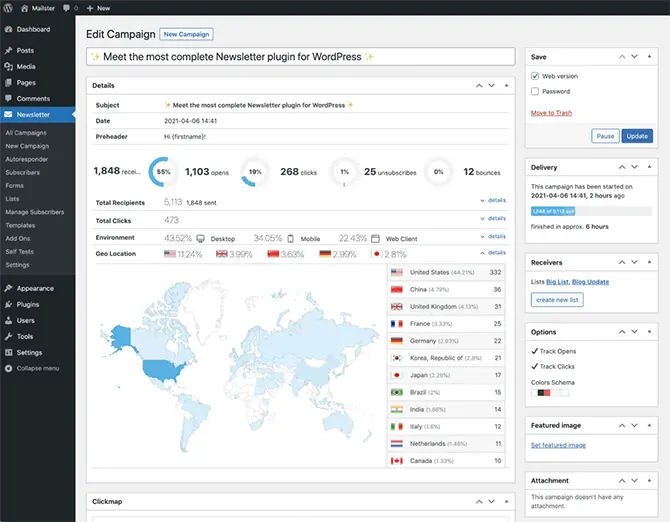Viewport: 670px width, 522px height.
Task: Move the Details panel down
Action: point(491,85)
